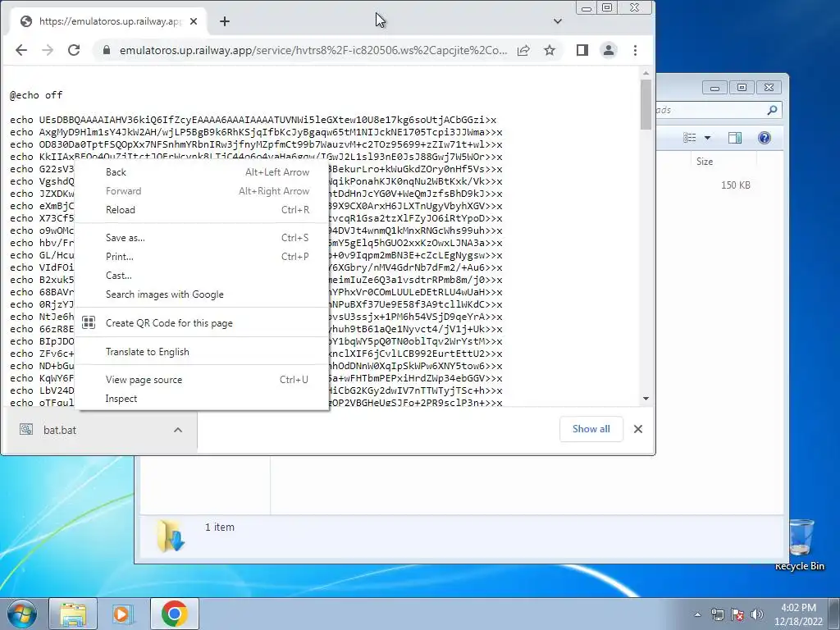Choose Back in the context menu
Viewport: 840px width, 630px height.
click(203, 172)
